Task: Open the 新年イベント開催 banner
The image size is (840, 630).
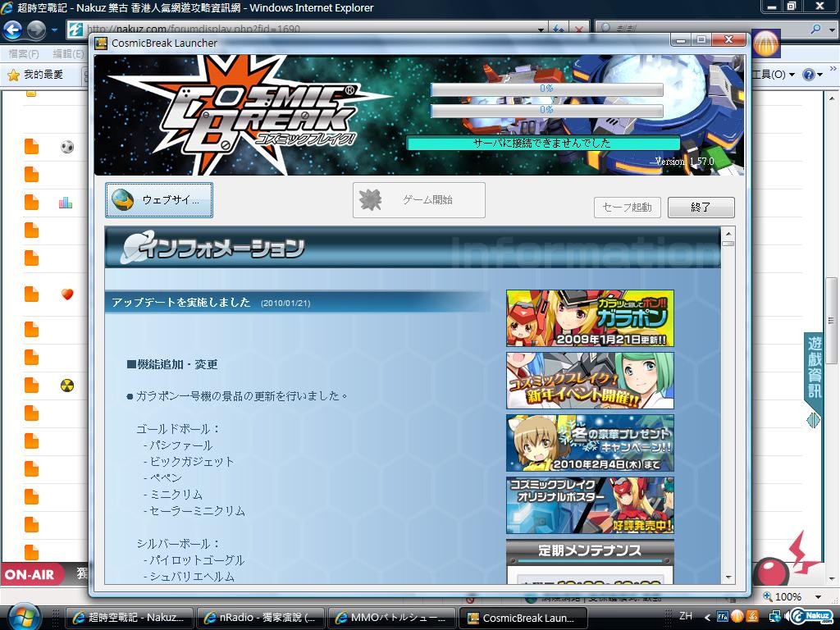Action: pyautogui.click(x=590, y=381)
